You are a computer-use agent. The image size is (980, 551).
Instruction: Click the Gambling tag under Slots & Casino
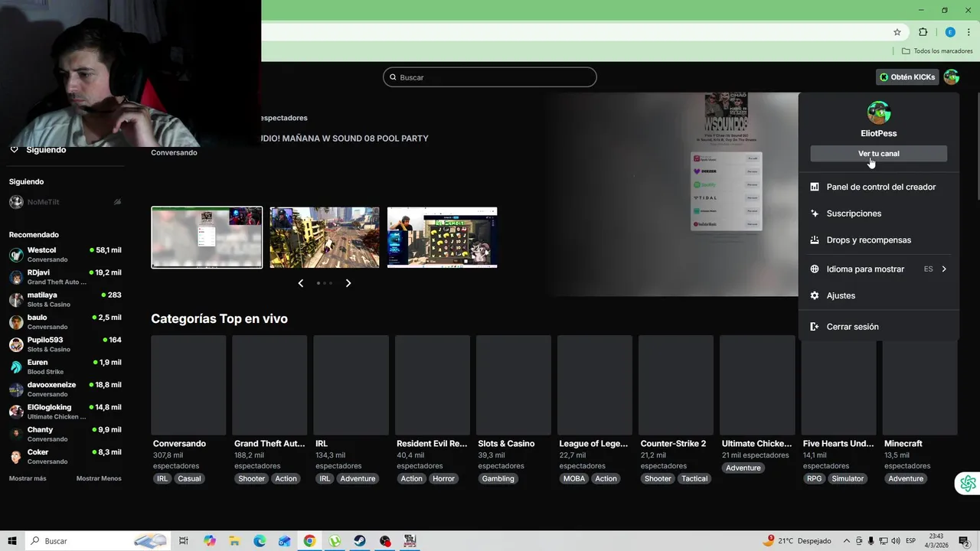[x=498, y=479]
